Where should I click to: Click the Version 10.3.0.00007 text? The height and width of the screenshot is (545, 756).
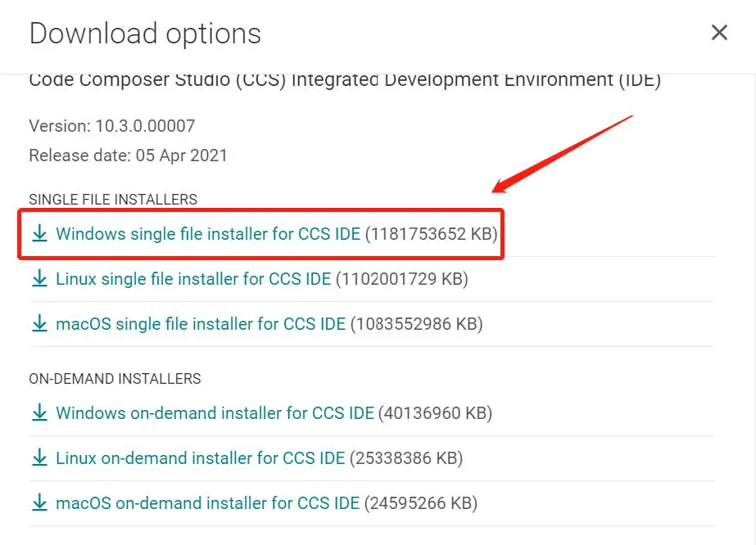pos(112,126)
